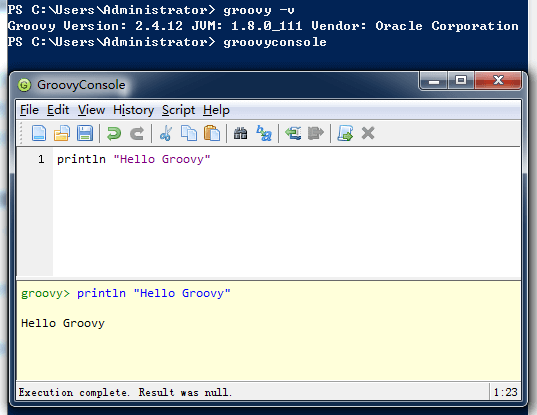Click the Redo toolbar icon
Screen dimensions: 537x415
click(x=137, y=133)
